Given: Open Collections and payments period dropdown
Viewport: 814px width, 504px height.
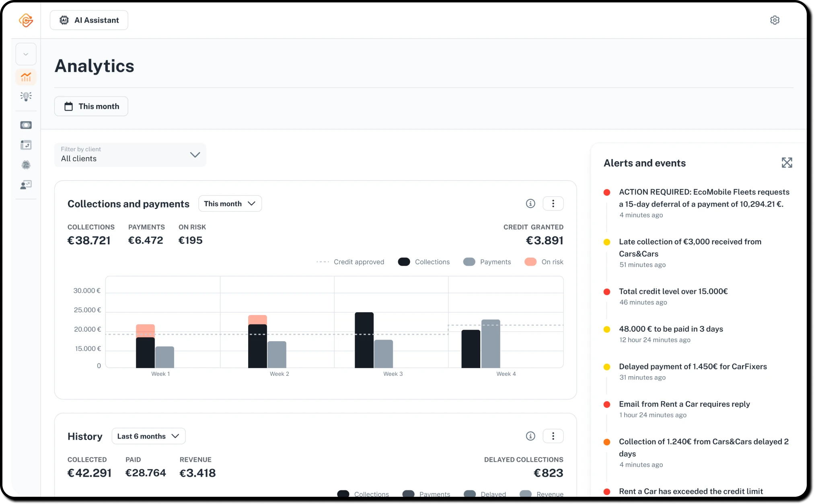Looking at the screenshot, I should coord(230,203).
